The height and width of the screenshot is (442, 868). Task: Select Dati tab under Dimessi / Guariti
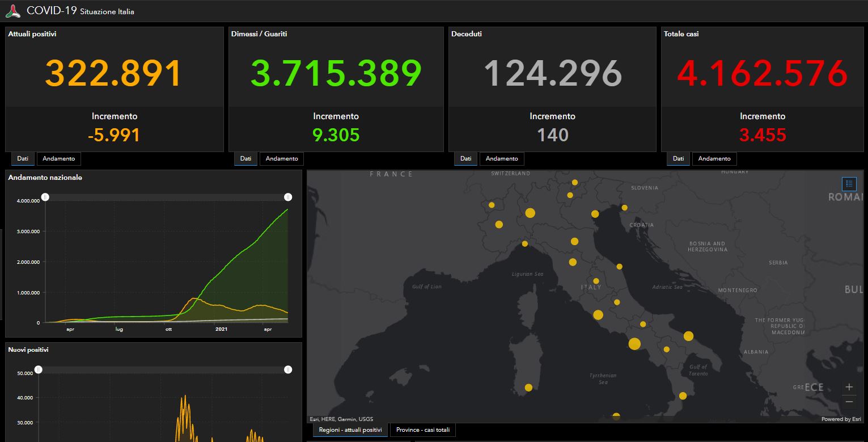[x=245, y=159]
